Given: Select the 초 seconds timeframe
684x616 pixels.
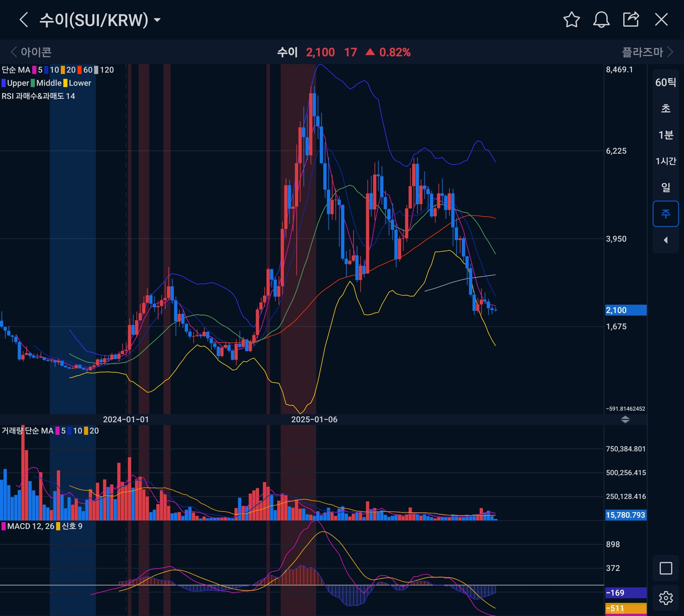Looking at the screenshot, I should [666, 109].
